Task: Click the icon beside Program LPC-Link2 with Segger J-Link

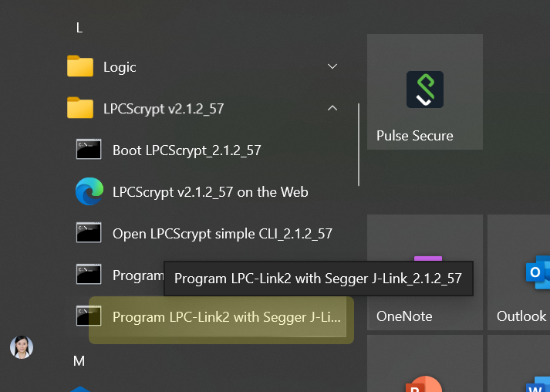Action: [x=89, y=316]
